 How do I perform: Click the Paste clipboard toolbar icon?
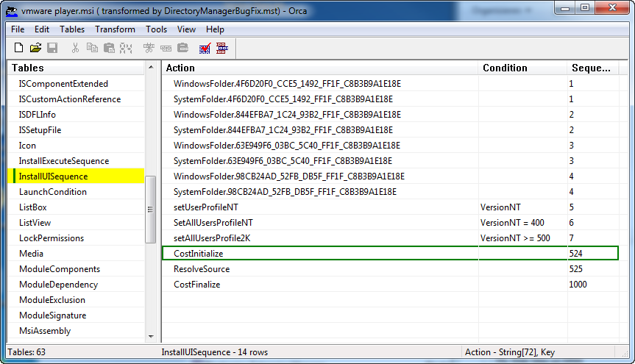point(109,48)
